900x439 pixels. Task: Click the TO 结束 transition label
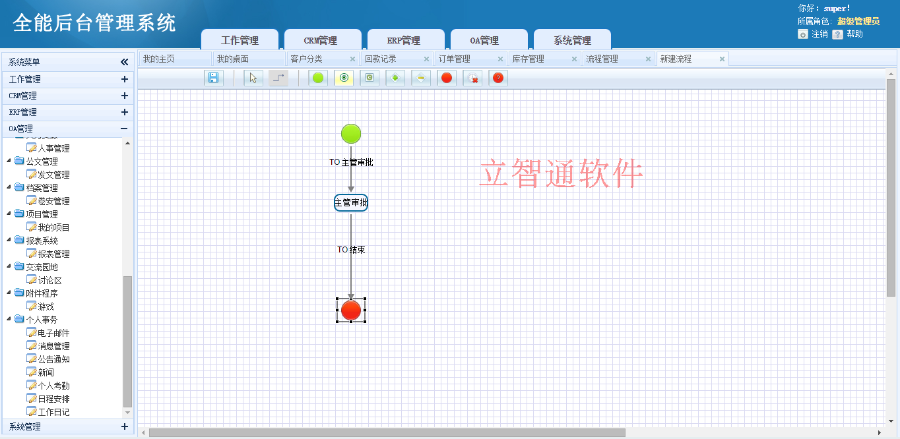pos(351,250)
